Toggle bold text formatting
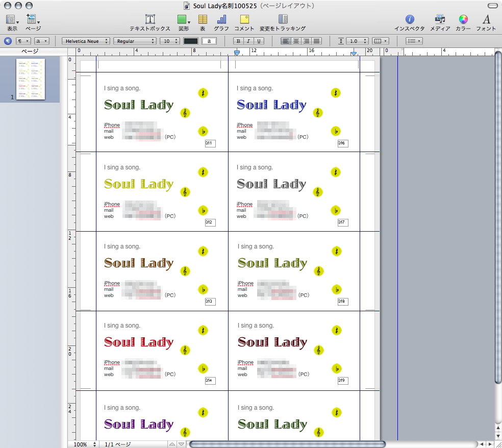502x448 pixels. click(x=238, y=41)
